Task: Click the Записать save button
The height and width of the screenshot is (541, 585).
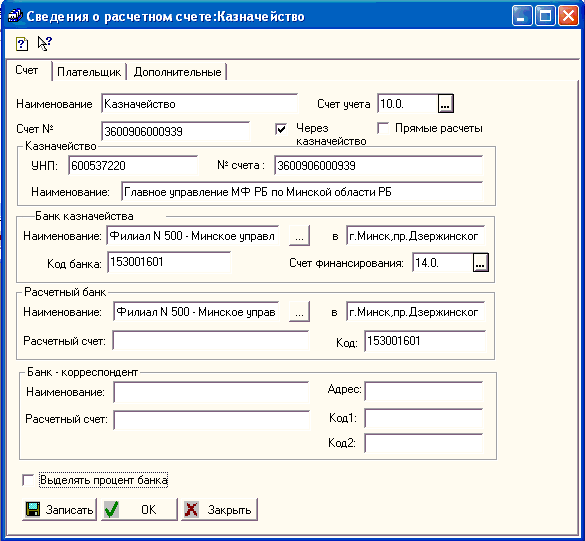Action: tap(60, 509)
